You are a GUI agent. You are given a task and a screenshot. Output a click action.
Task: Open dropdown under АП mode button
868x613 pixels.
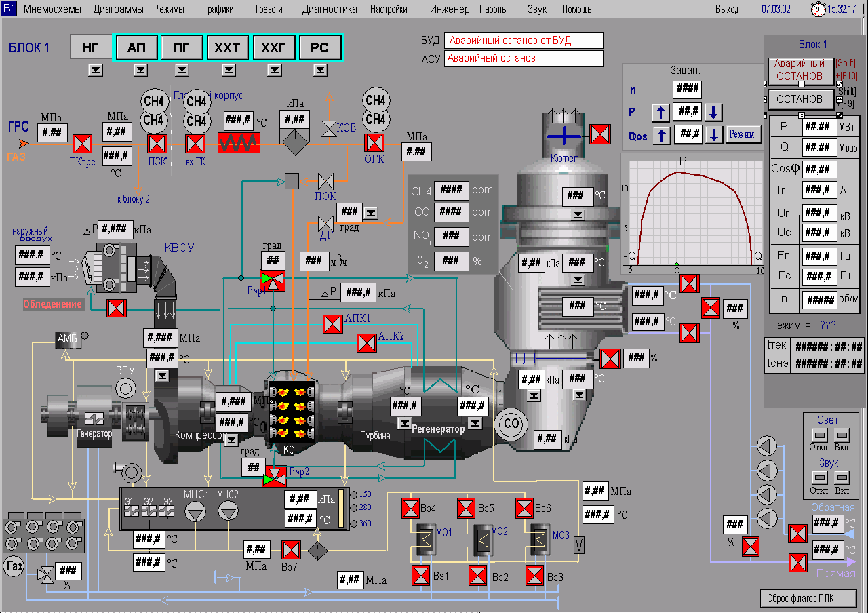(140, 69)
